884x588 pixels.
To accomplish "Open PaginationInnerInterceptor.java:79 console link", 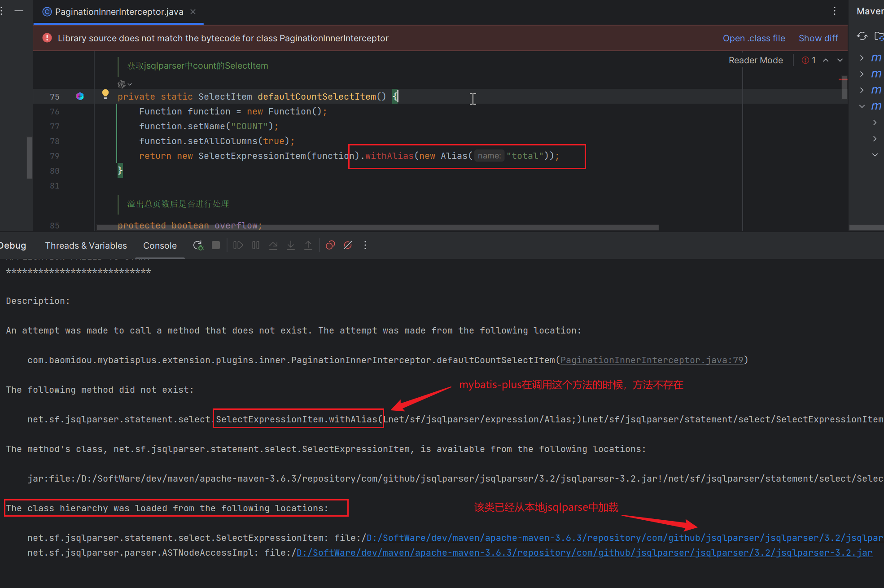I will [652, 360].
